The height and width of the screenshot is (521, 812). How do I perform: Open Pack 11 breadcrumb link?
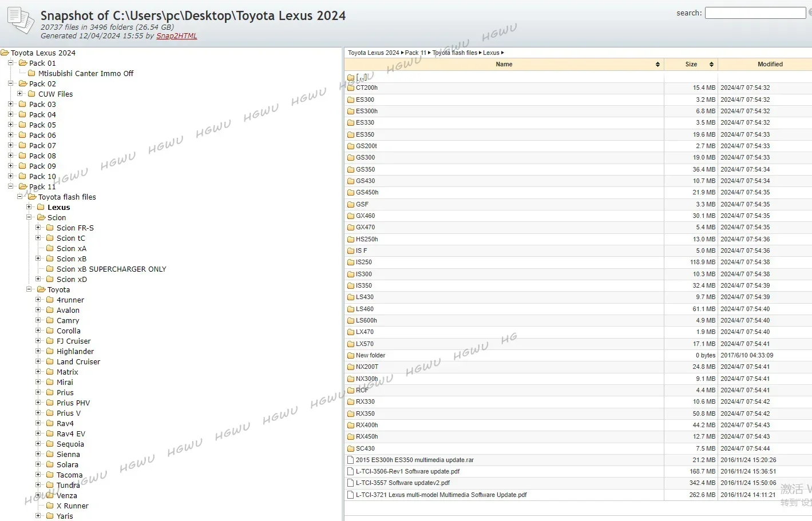(415, 53)
